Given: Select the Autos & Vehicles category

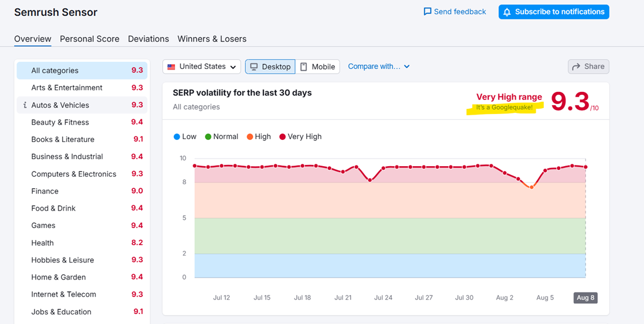Looking at the screenshot, I should tap(82, 105).
